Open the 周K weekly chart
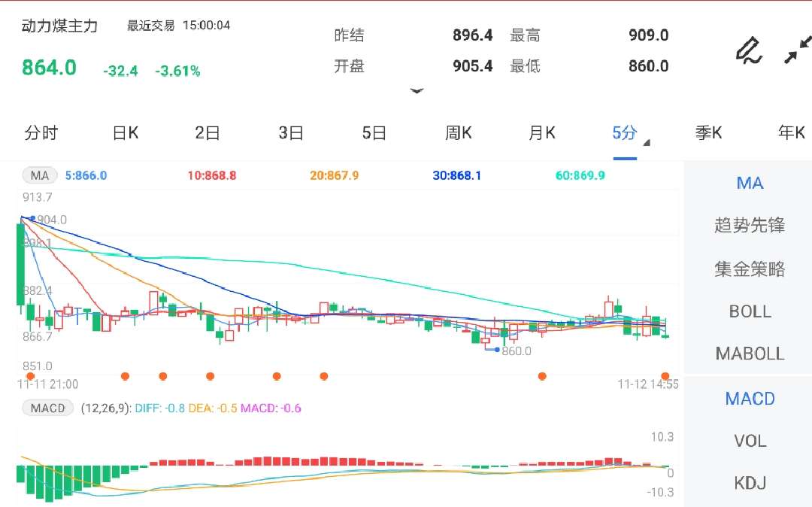812x507 pixels. tap(459, 132)
